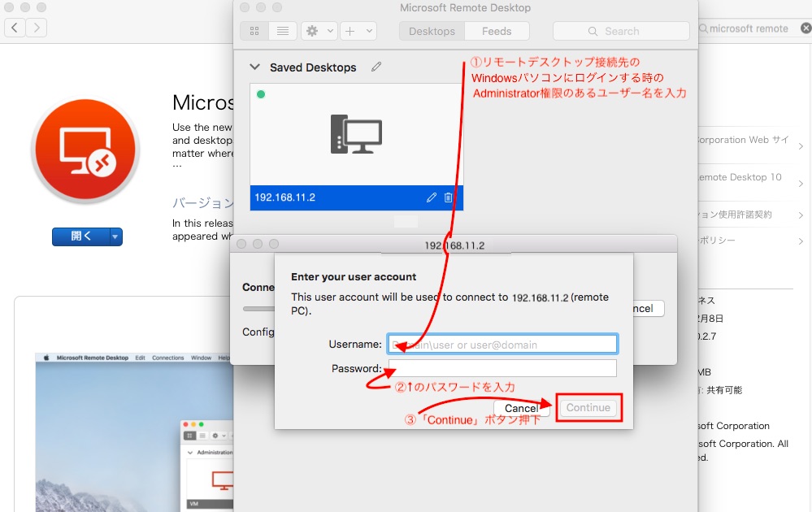This screenshot has height=512, width=812.
Task: Click the plus add desktop button
Action: (350, 31)
